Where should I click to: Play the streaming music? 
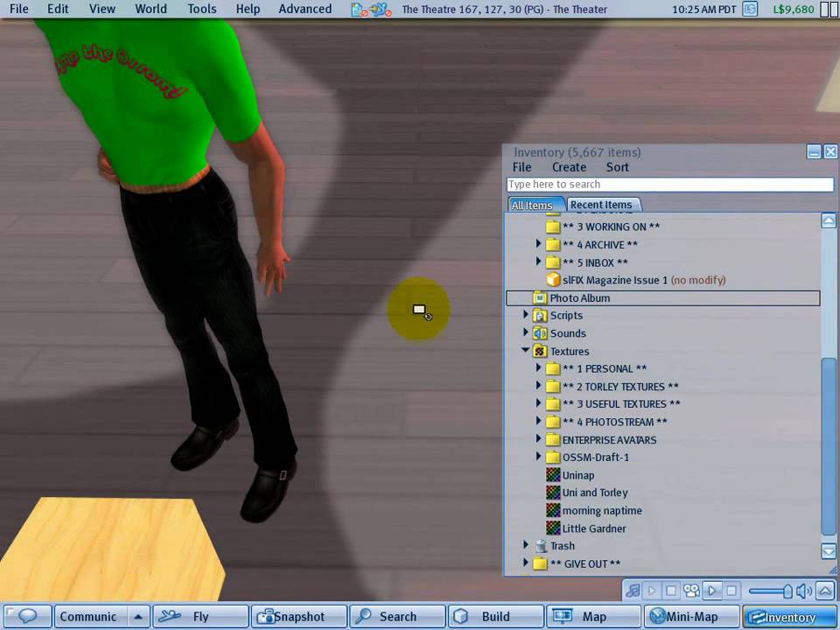pos(652,591)
